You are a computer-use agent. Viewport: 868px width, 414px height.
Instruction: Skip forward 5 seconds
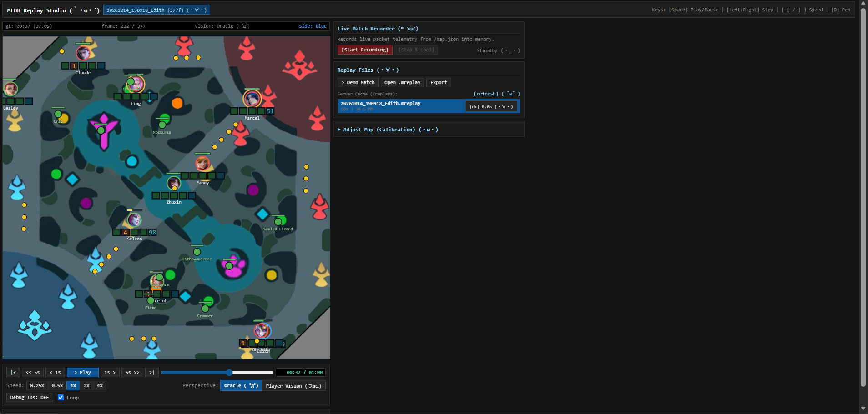(132, 373)
